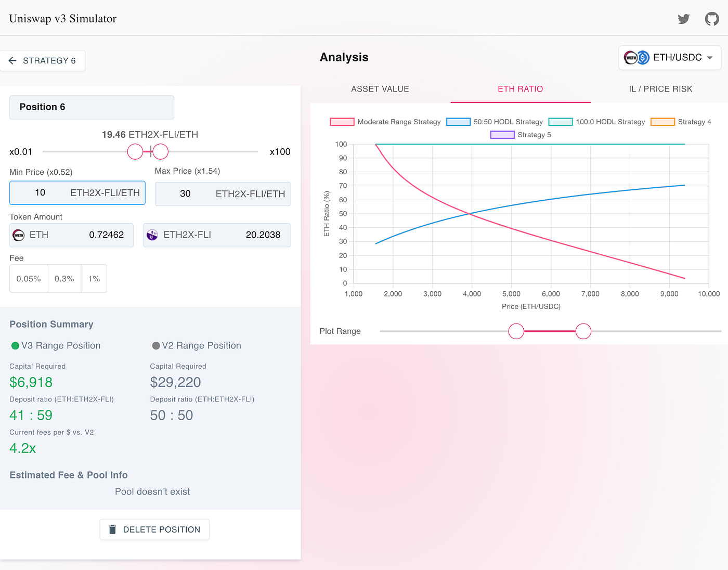Toggle Strategy 5 legend series
Viewport: 728px width, 570px height.
[x=521, y=135]
